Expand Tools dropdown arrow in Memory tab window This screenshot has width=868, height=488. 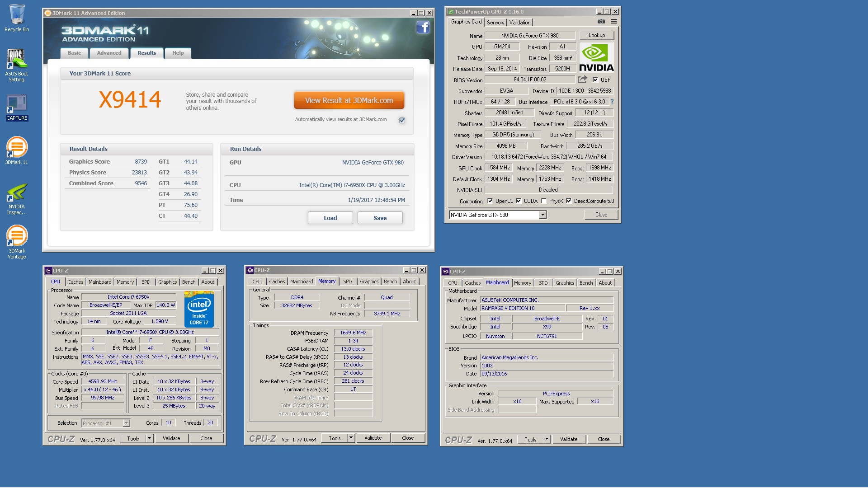351,438
